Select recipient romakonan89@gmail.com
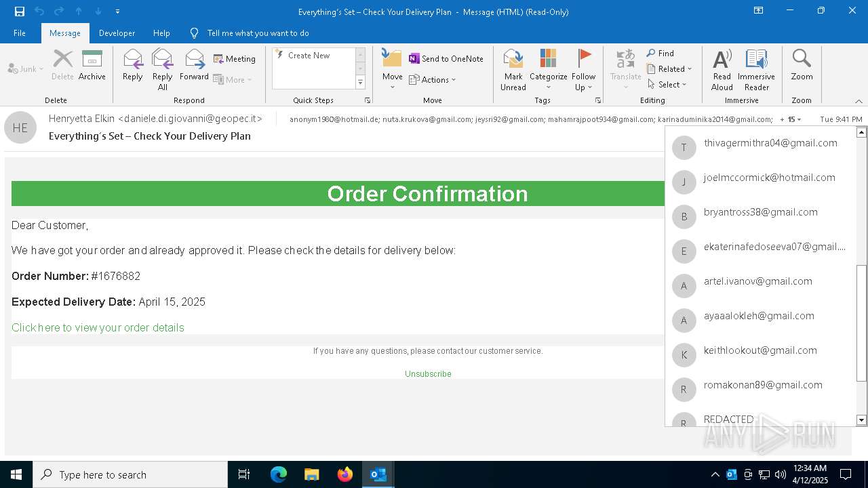 point(760,389)
